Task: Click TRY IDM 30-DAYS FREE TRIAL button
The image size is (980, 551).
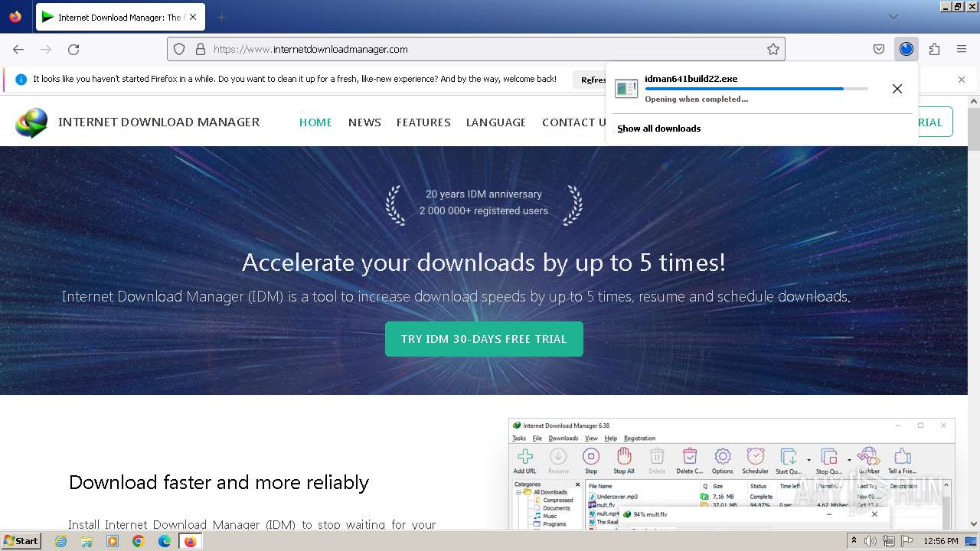Action: point(484,339)
